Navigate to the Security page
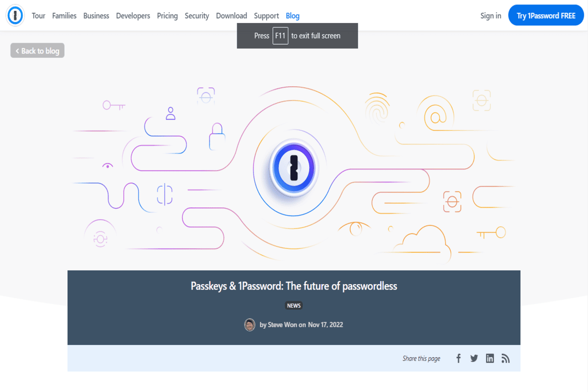 pos(197,16)
